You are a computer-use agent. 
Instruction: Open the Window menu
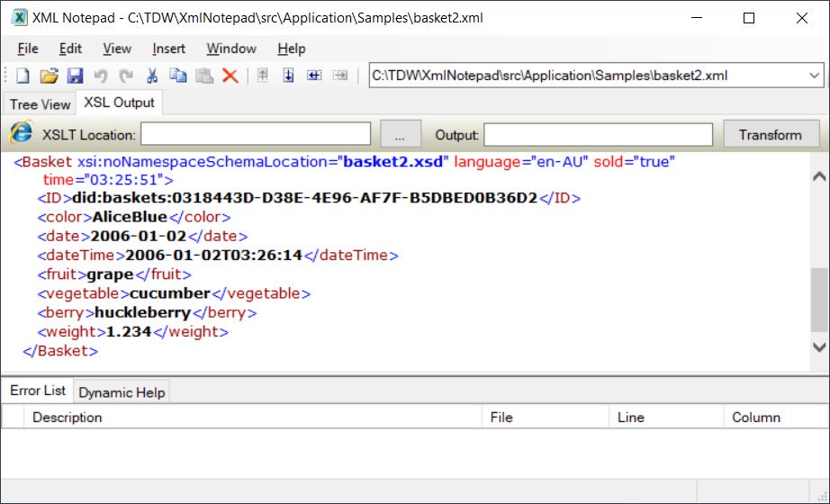click(x=231, y=49)
